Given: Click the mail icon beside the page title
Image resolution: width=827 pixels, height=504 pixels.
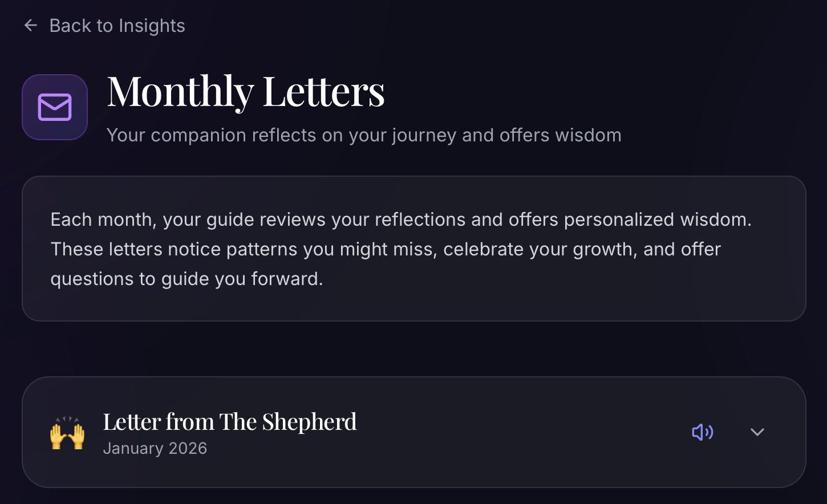Looking at the screenshot, I should (x=54, y=107).
